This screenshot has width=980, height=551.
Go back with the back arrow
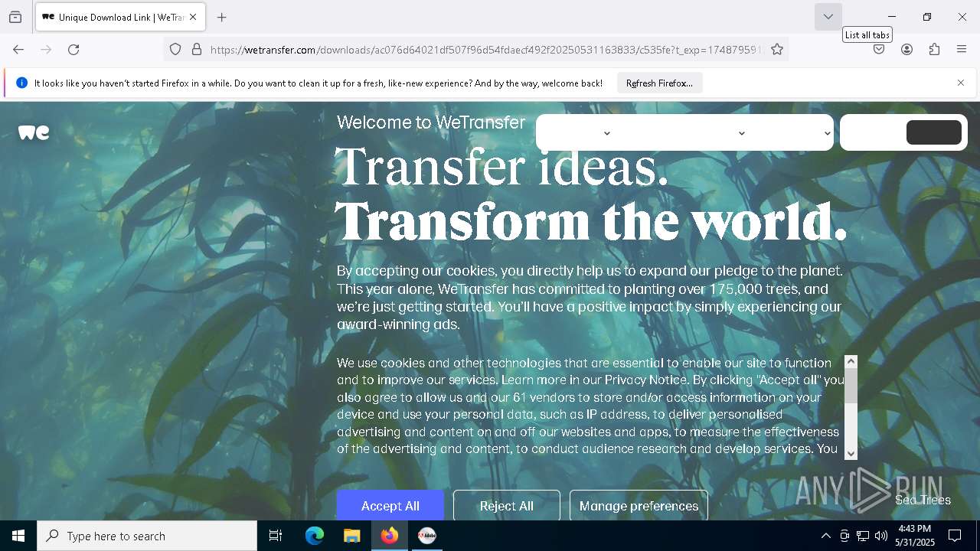coord(18,49)
